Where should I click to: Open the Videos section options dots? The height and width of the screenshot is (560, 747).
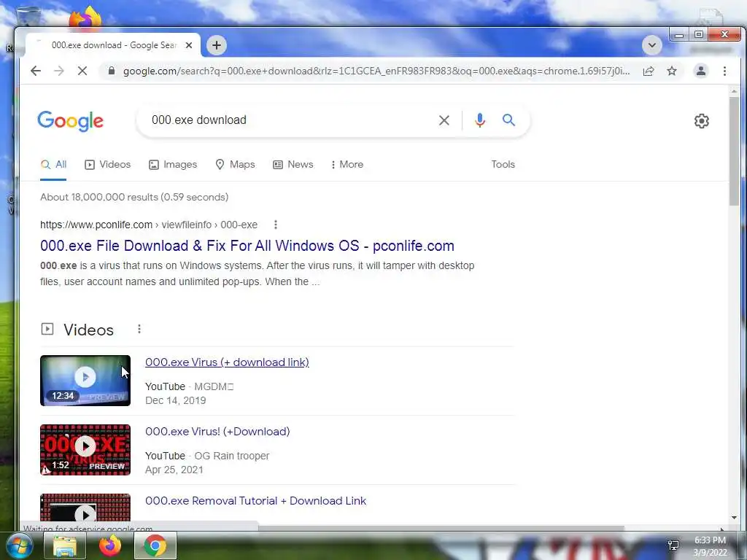coord(139,329)
